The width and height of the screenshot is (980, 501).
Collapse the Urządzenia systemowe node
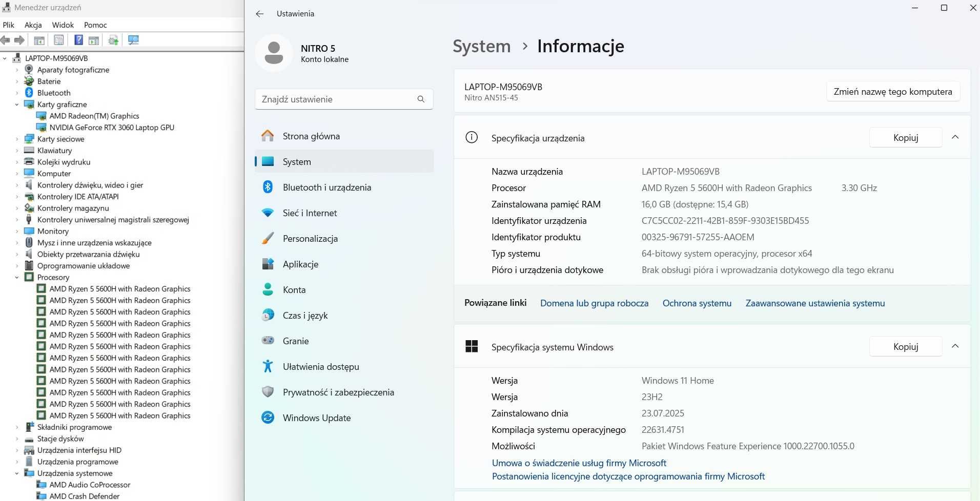[17, 473]
